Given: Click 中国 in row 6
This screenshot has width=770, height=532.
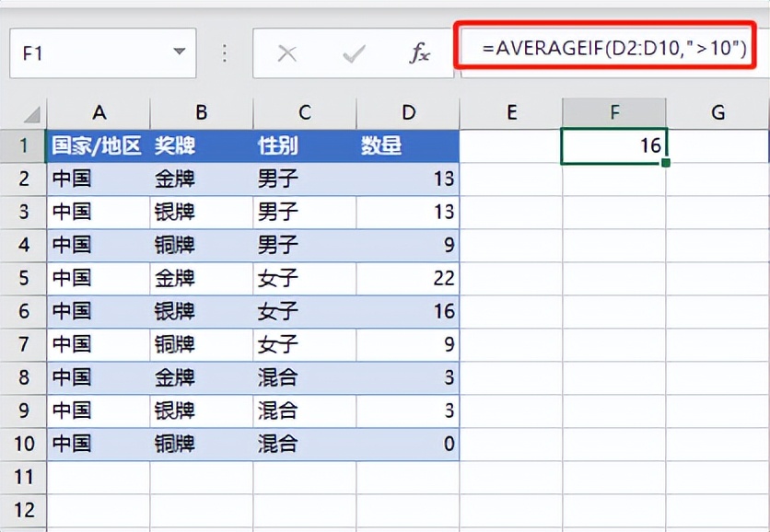Looking at the screenshot, I should 72,311.
